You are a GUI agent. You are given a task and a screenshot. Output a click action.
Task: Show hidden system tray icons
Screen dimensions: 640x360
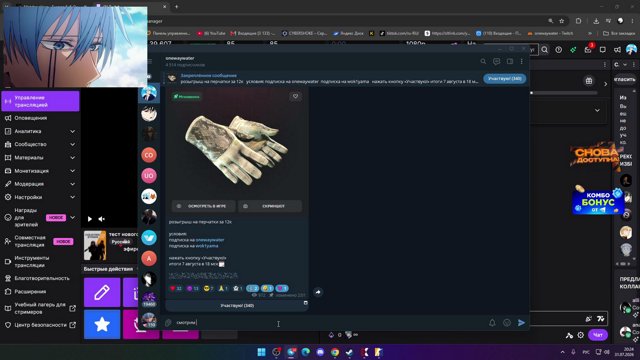coord(562,352)
